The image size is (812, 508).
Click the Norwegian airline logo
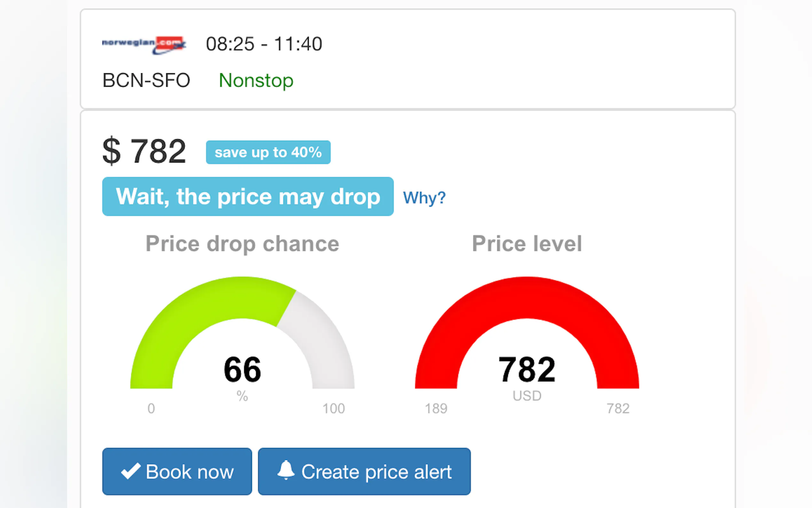click(x=144, y=45)
